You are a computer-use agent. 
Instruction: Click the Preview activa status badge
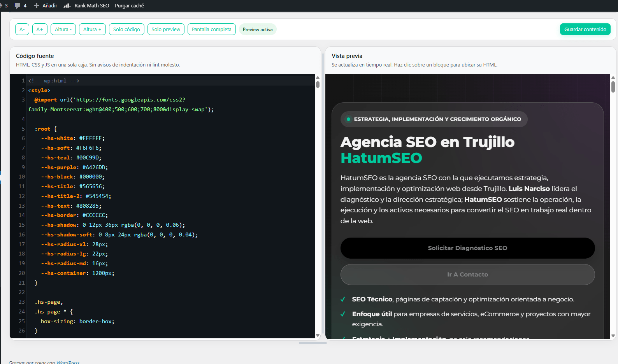(x=258, y=30)
